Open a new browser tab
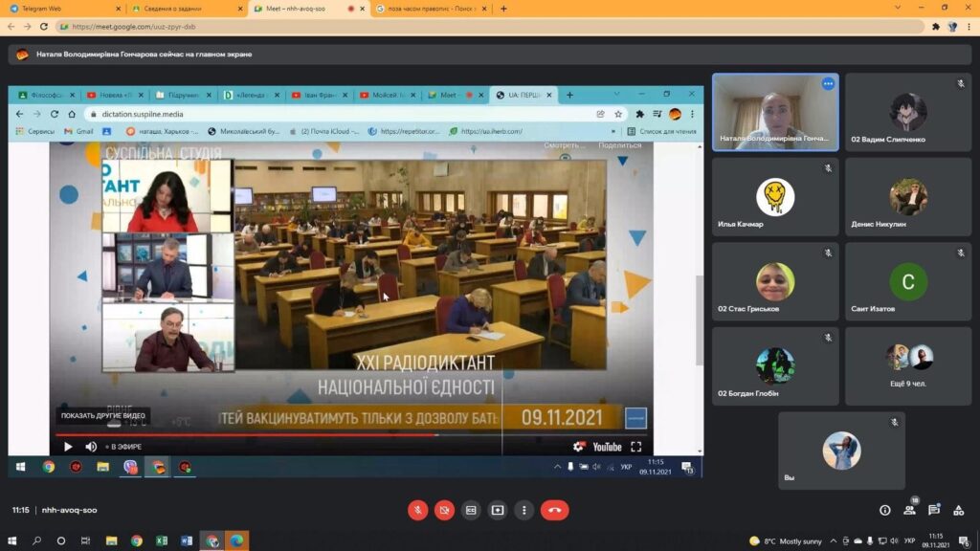980x551 pixels. pos(503,9)
